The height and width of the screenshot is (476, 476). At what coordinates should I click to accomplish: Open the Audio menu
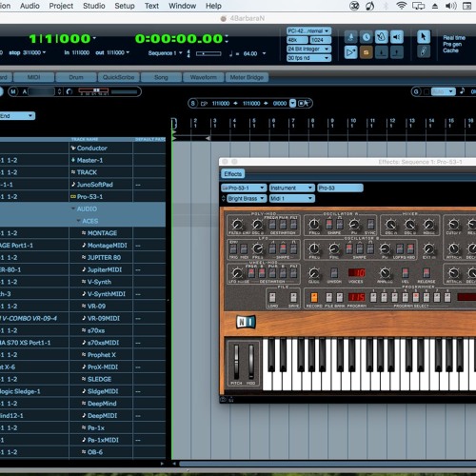[30, 6]
